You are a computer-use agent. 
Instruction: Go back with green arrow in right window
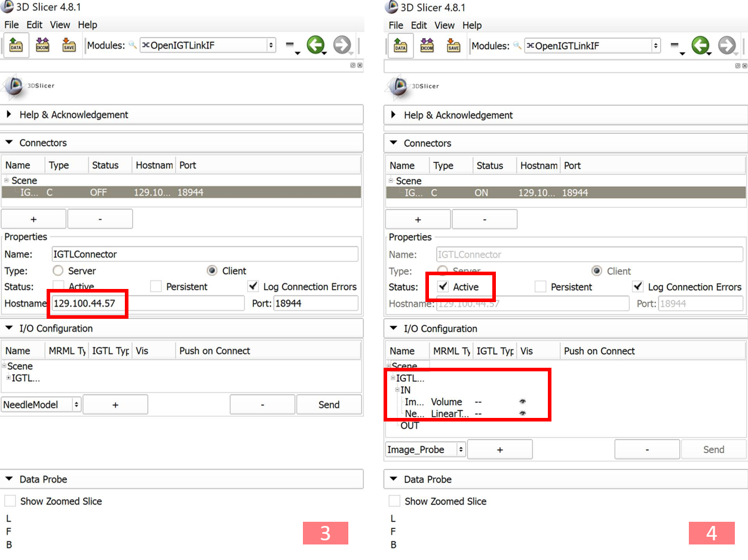point(700,45)
